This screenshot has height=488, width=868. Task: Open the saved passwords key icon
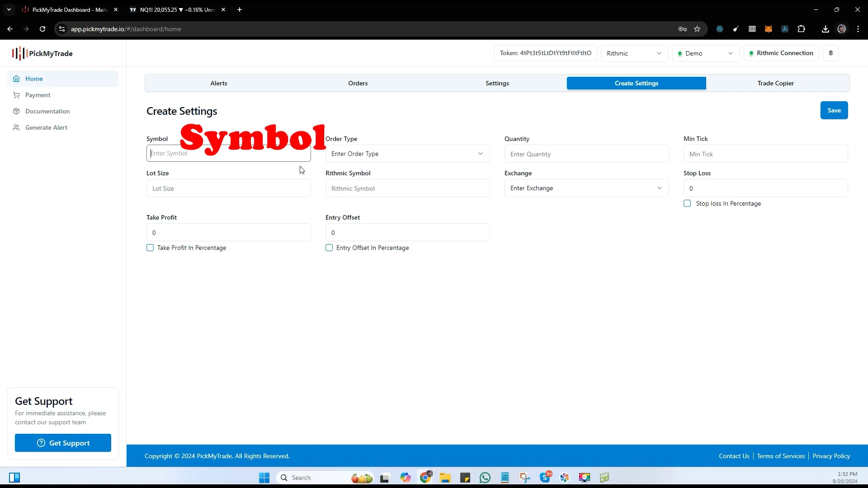tap(683, 29)
